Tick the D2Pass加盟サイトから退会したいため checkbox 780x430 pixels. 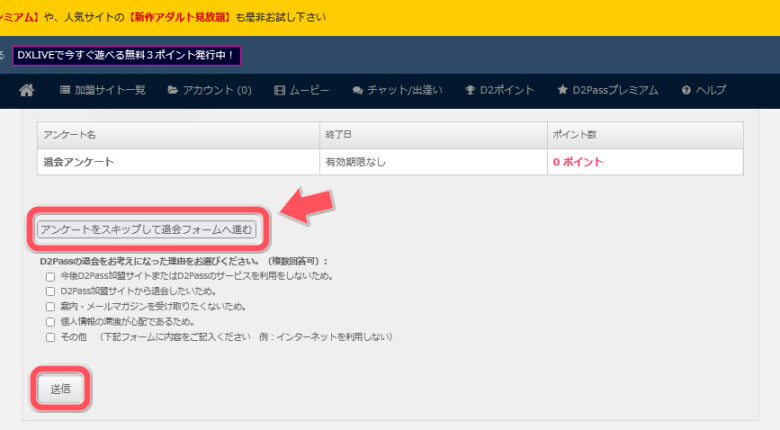pyautogui.click(x=50, y=291)
